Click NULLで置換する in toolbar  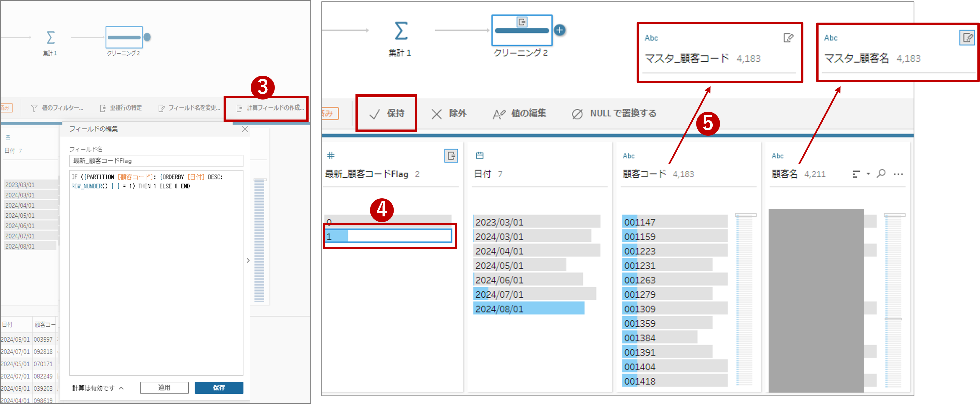[x=614, y=113]
